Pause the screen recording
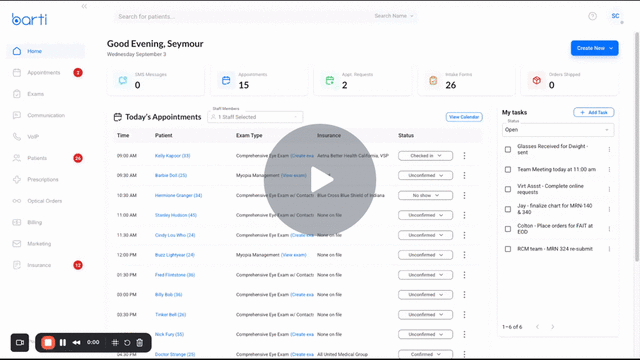 pos(63,342)
